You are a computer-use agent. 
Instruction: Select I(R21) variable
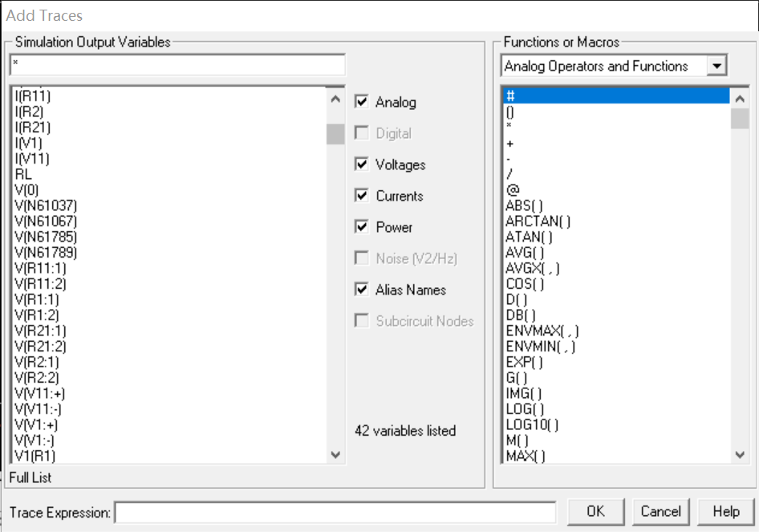click(x=33, y=128)
